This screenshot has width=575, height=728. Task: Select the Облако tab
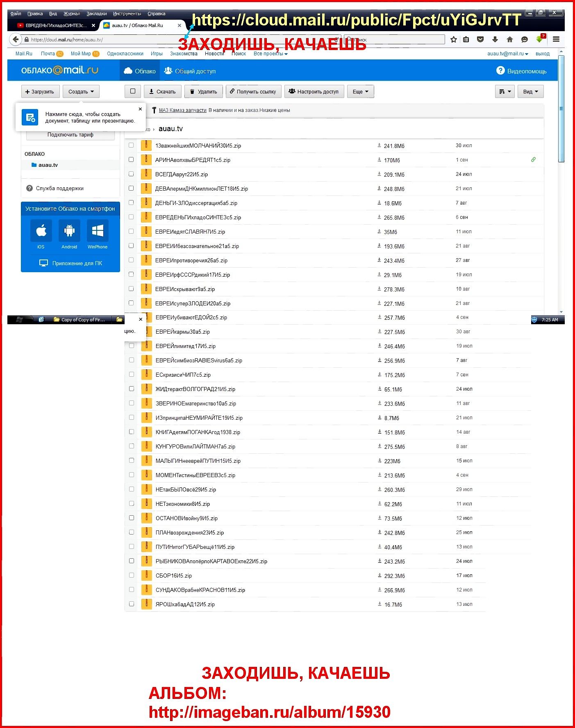140,71
